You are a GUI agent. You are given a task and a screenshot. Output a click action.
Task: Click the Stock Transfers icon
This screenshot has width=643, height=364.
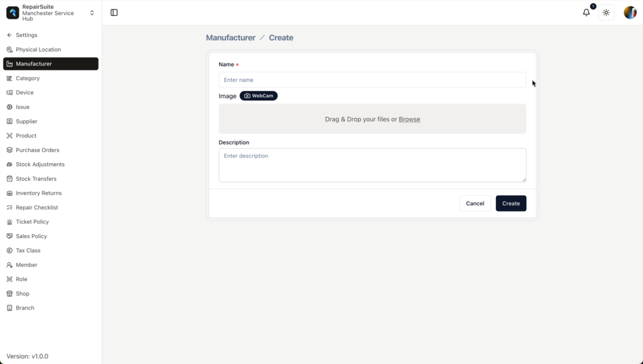(x=9, y=179)
